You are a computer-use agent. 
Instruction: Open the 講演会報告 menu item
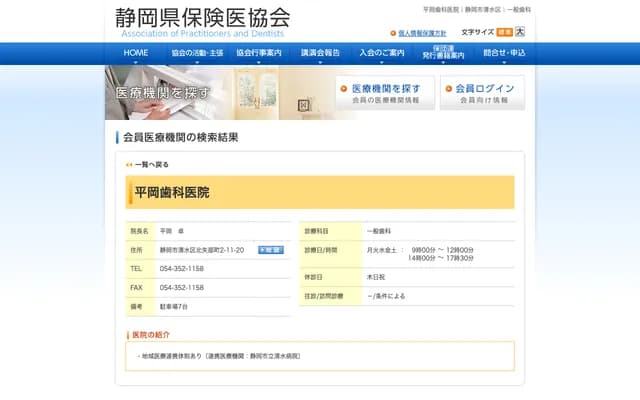tap(321, 53)
